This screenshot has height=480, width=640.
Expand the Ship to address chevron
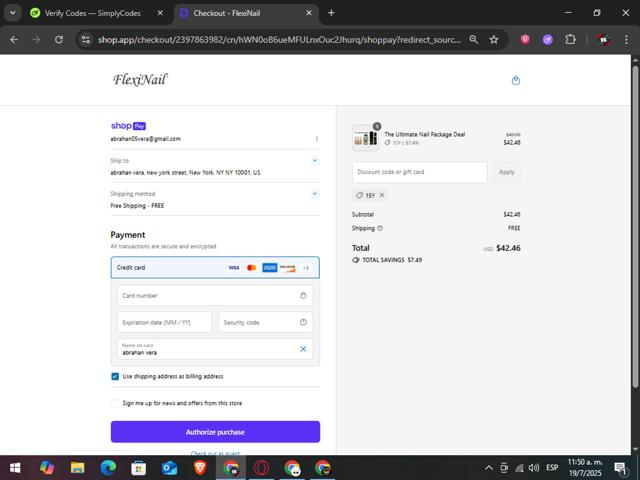pos(315,161)
